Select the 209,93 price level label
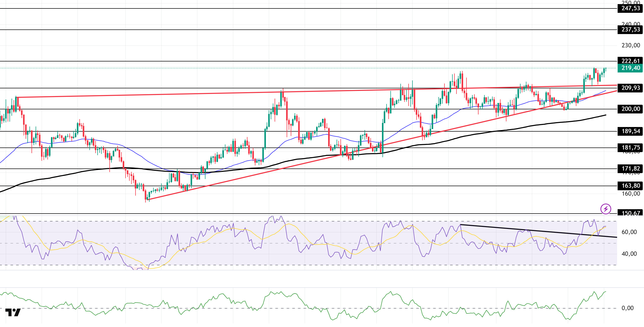The height and width of the screenshot is (327, 644). coord(630,88)
